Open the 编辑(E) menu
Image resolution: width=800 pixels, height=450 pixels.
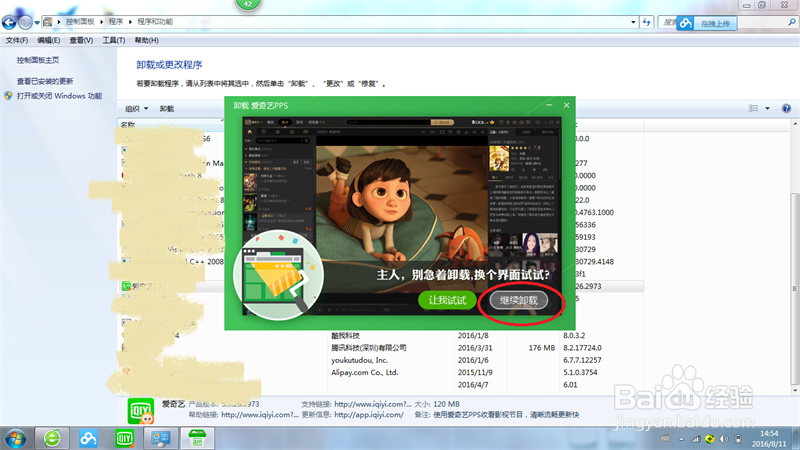click(x=48, y=40)
